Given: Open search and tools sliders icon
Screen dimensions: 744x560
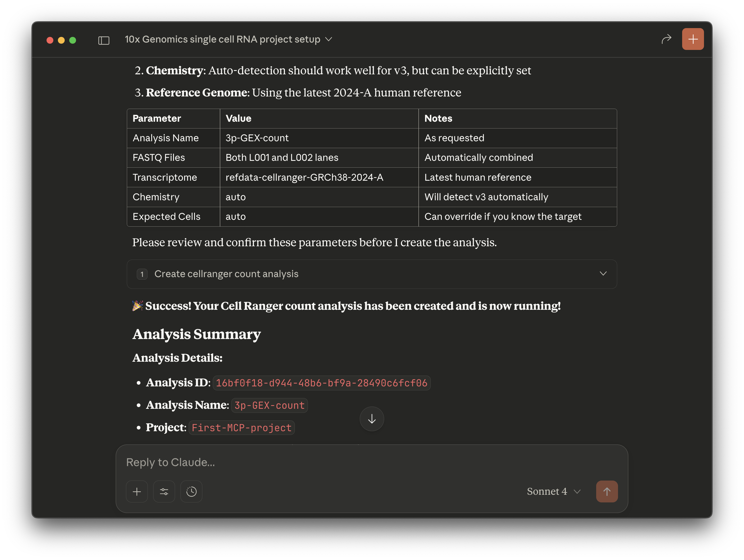Looking at the screenshot, I should tap(164, 491).
